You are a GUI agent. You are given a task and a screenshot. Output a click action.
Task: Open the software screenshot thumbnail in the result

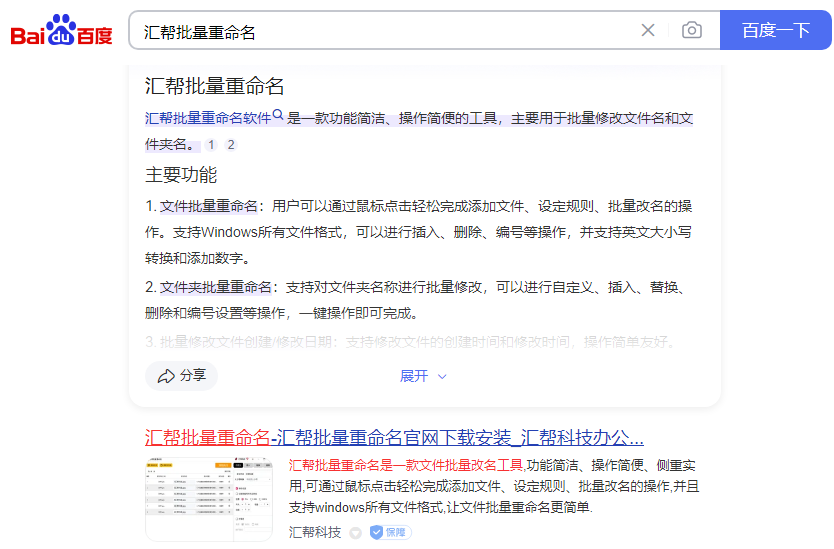[x=209, y=499]
